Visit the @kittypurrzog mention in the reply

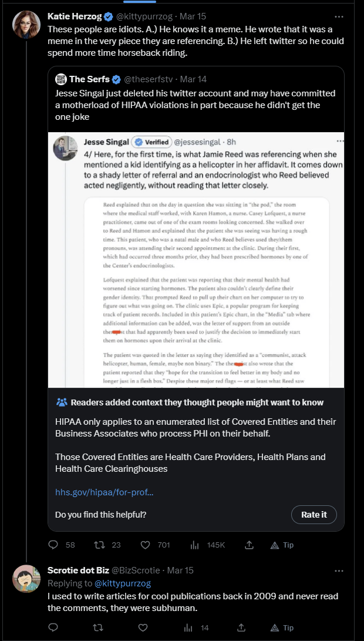pos(123,583)
